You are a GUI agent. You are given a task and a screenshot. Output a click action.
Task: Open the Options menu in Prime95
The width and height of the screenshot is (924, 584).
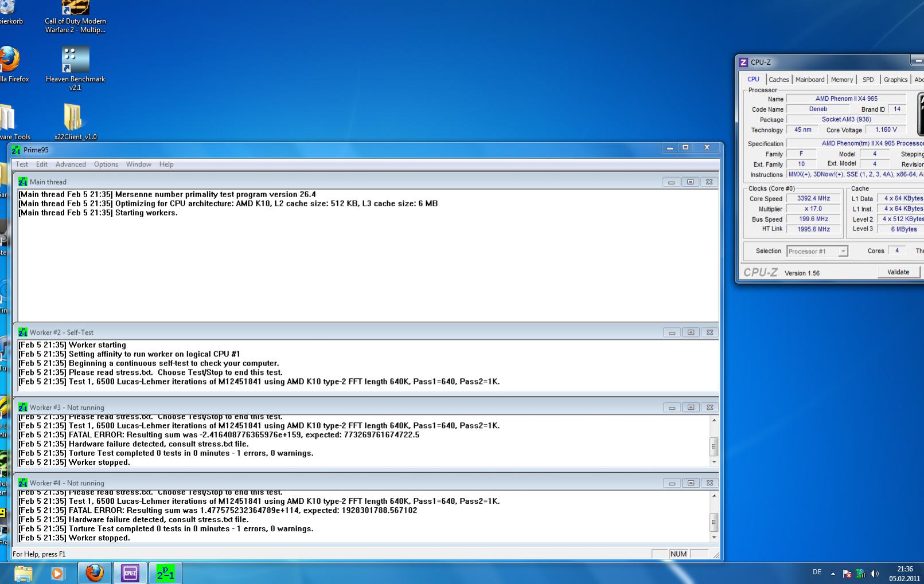[x=106, y=164]
